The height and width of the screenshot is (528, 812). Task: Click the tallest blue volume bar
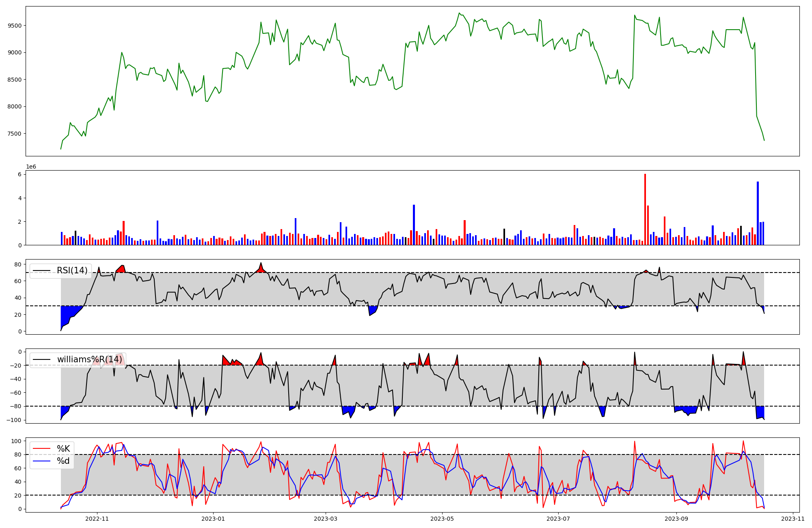[758, 213]
